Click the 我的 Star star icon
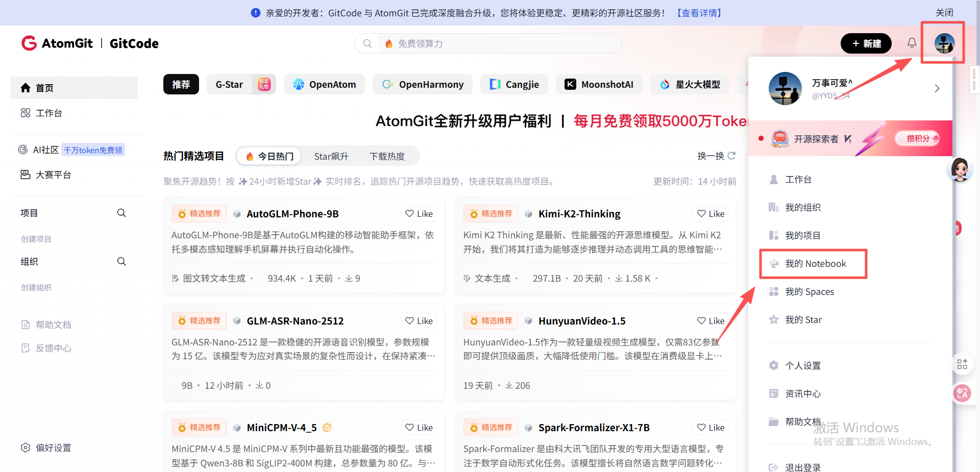The width and height of the screenshot is (980, 472). pos(774,319)
